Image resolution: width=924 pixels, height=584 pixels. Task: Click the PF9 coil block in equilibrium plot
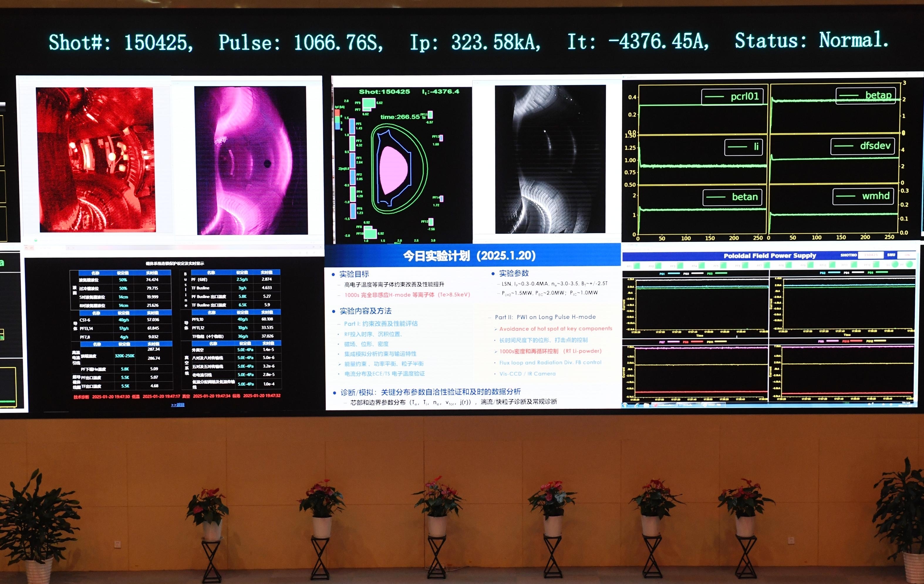[369, 103]
